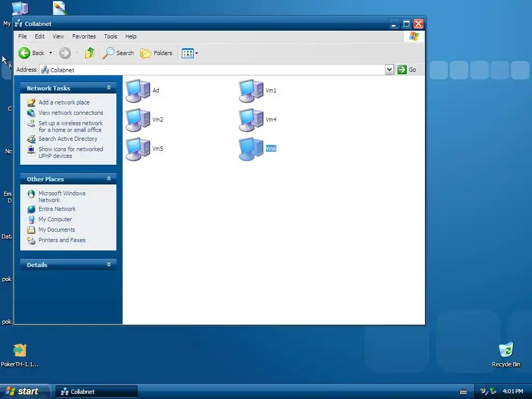Select the Vm5 computer icon
The height and width of the screenshot is (399, 532).
138,149
